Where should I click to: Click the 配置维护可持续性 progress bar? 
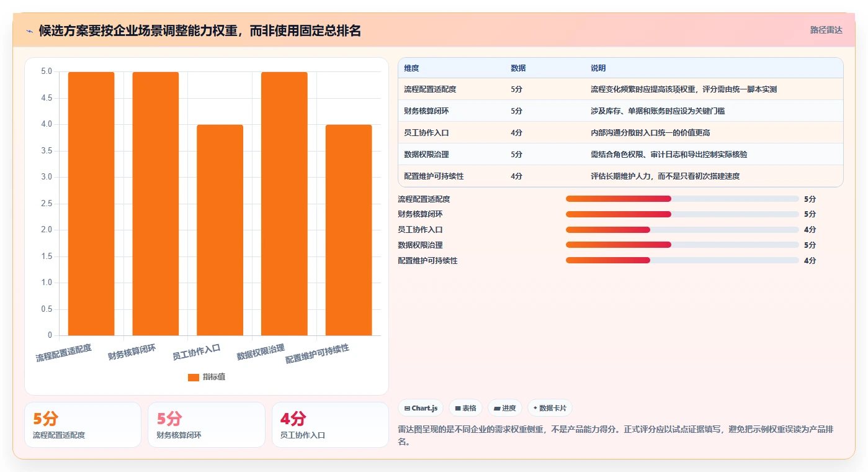682,260
